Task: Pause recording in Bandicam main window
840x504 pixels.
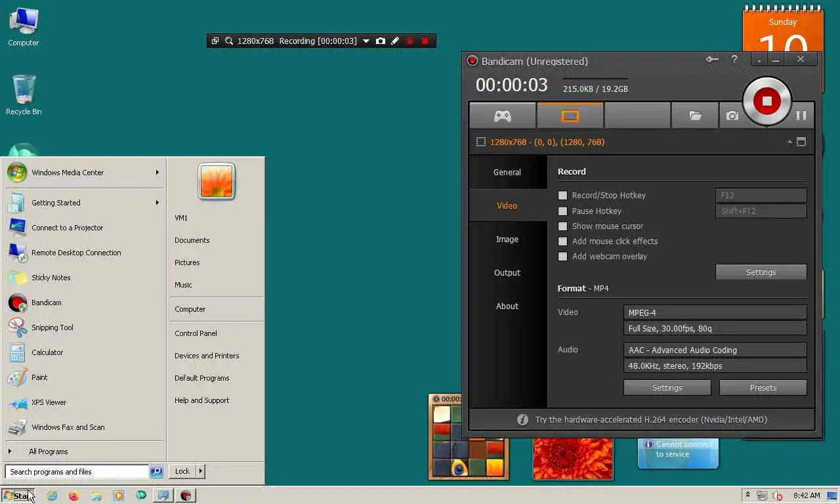Action: click(801, 115)
